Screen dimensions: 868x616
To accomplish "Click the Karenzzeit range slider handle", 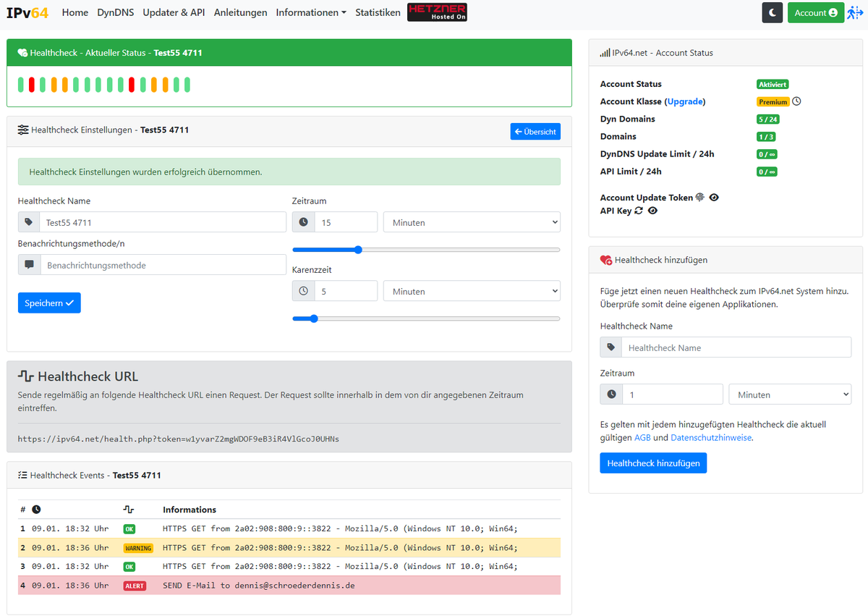I will point(313,318).
